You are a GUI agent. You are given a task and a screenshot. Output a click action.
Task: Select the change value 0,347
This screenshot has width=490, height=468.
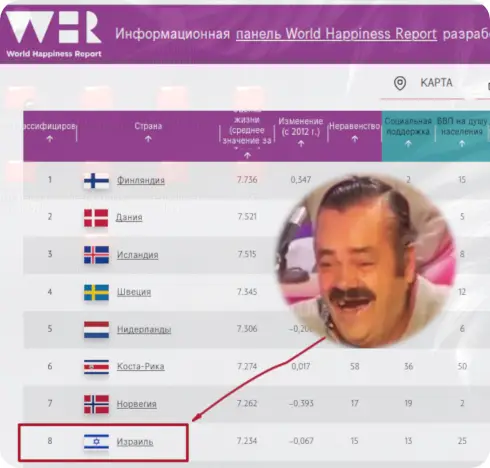tap(301, 180)
